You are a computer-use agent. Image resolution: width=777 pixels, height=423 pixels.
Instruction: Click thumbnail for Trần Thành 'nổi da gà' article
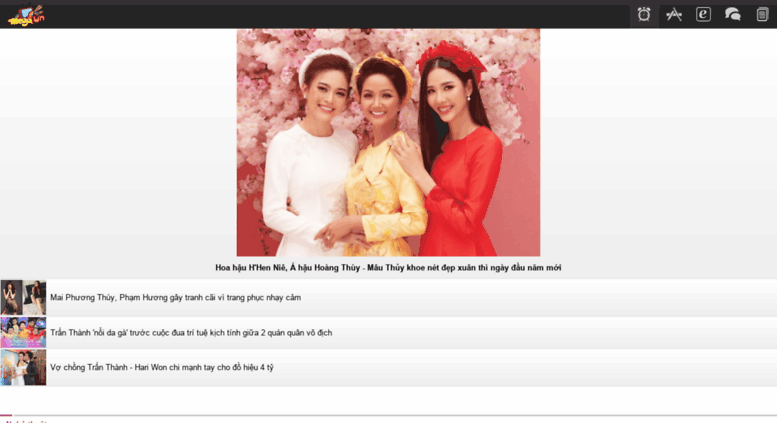pyautogui.click(x=23, y=332)
